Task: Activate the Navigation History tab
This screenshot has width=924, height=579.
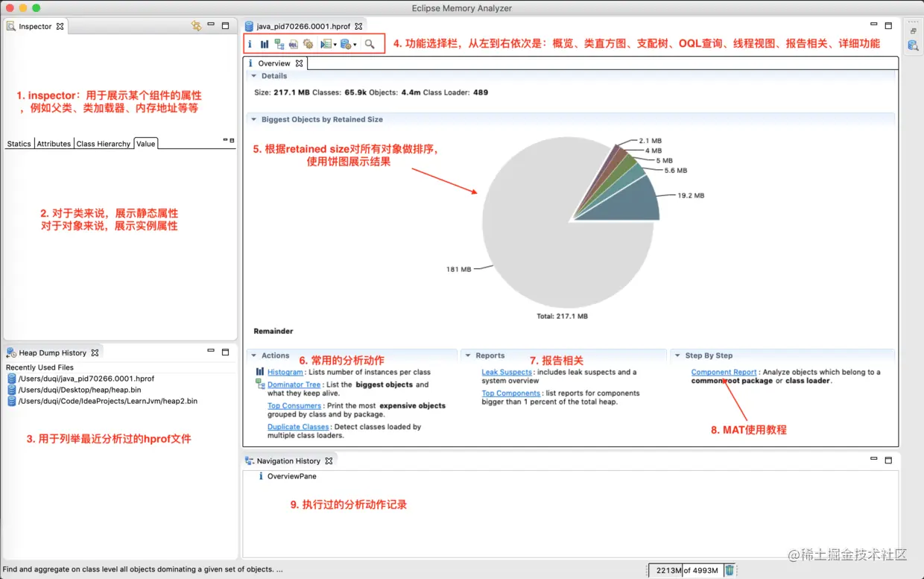Action: coord(288,461)
